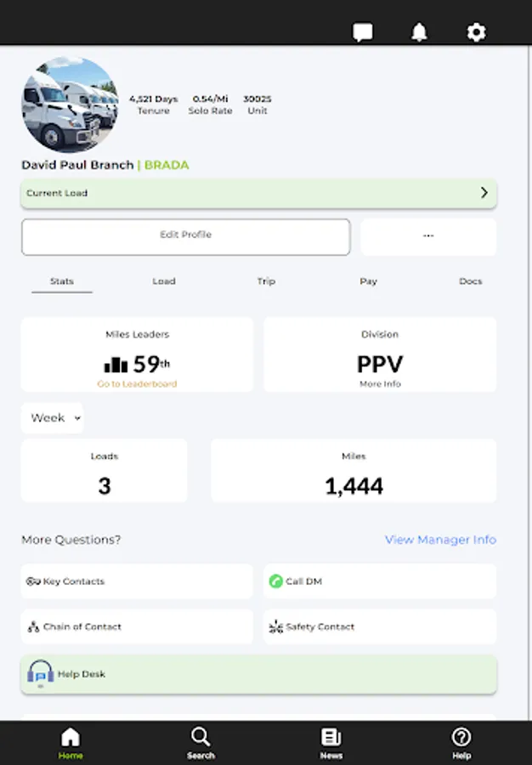The width and height of the screenshot is (532, 765).
Task: Follow the Go to Leaderboard link
Action: point(137,384)
